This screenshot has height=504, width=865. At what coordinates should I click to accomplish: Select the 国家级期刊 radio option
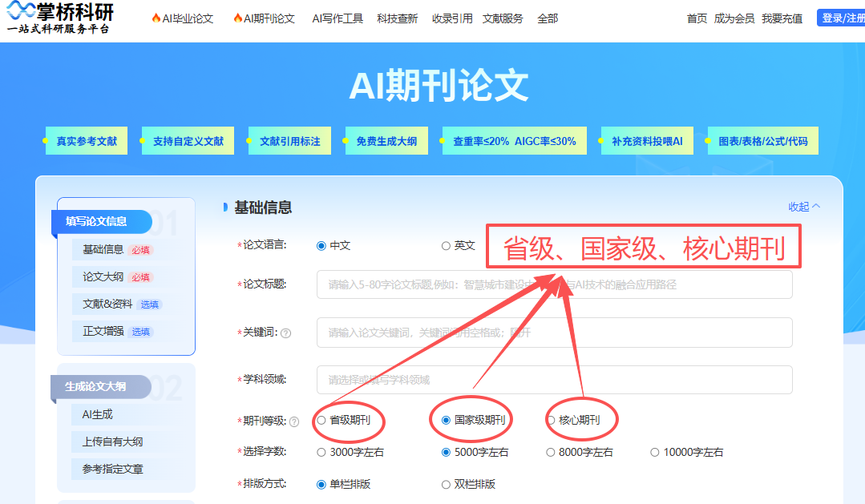473,420
